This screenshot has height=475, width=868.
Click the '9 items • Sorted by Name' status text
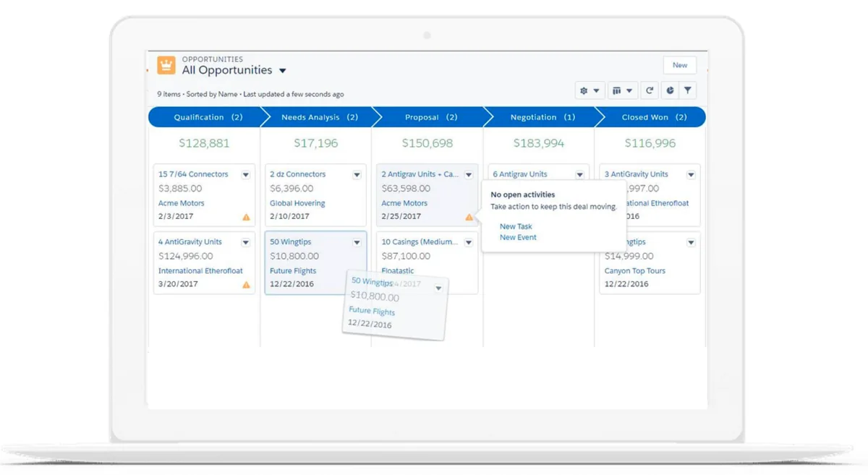click(x=197, y=94)
